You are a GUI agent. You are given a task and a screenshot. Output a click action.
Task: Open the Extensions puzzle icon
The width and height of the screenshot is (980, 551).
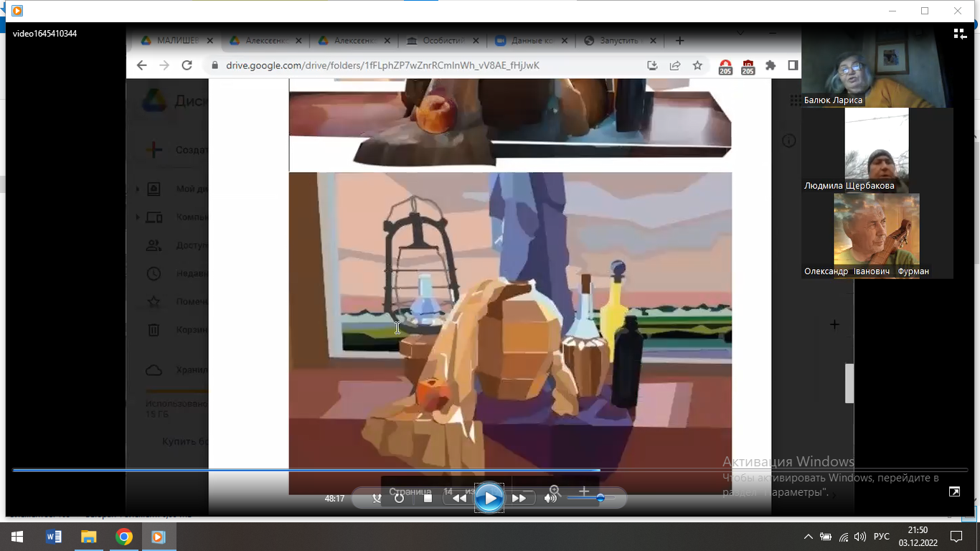click(x=771, y=65)
